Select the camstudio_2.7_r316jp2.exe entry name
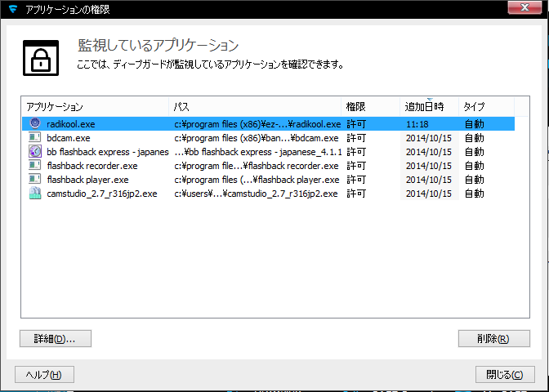The width and height of the screenshot is (549, 392). 102,194
